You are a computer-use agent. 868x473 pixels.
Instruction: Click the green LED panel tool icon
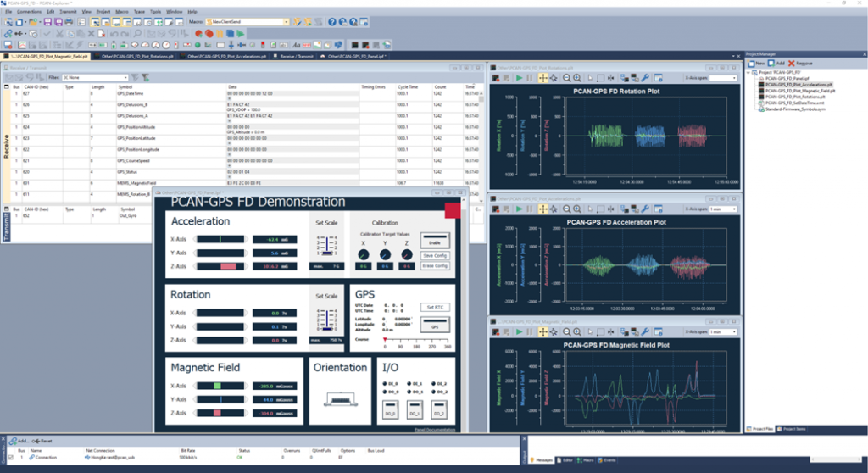point(198,45)
